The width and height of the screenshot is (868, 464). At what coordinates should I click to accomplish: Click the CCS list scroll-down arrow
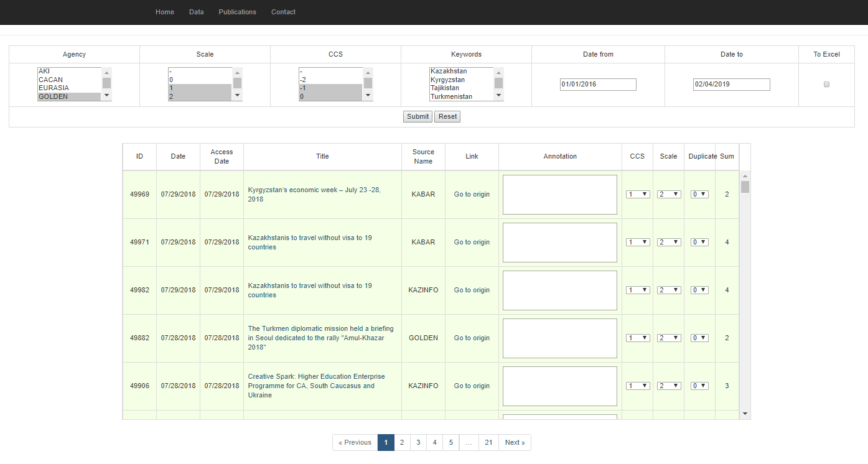tap(368, 96)
